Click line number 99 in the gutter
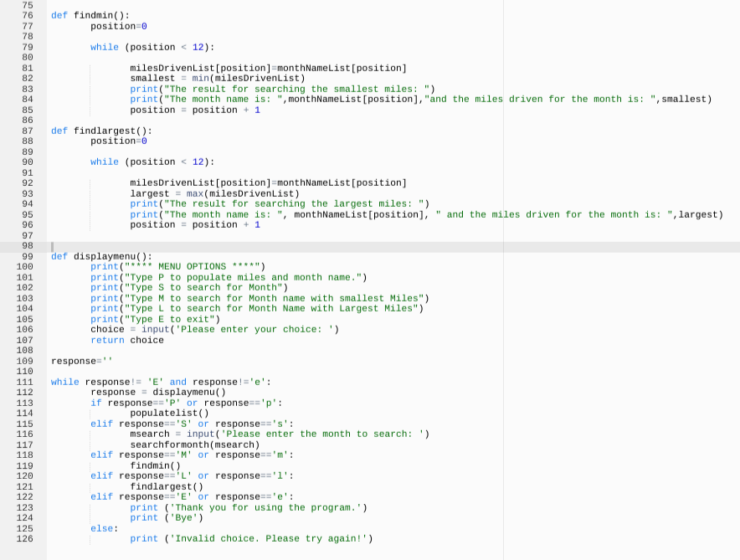The width and height of the screenshot is (740, 560). (28, 256)
